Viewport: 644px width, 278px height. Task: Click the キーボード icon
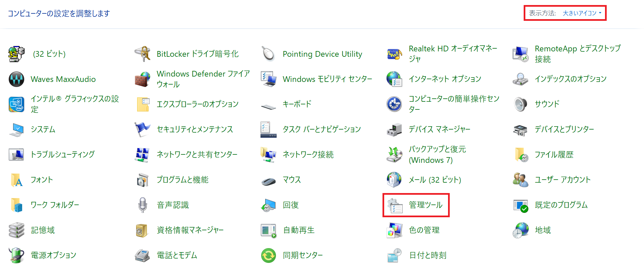click(269, 106)
